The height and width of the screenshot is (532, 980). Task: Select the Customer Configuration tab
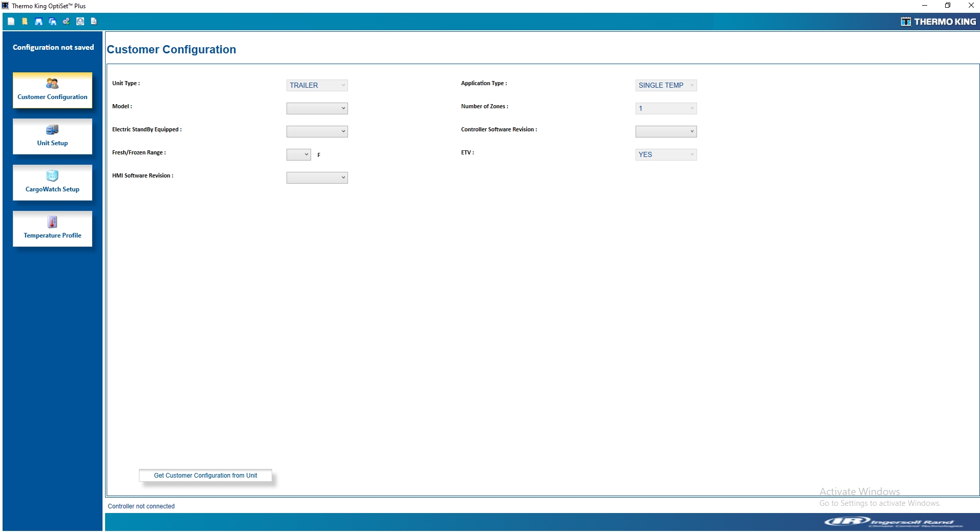pos(52,90)
